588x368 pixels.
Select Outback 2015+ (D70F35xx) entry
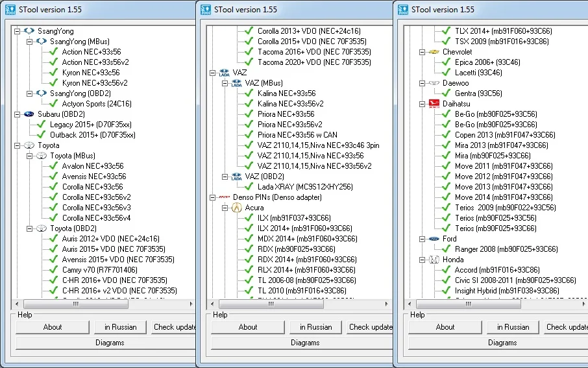tap(93, 135)
